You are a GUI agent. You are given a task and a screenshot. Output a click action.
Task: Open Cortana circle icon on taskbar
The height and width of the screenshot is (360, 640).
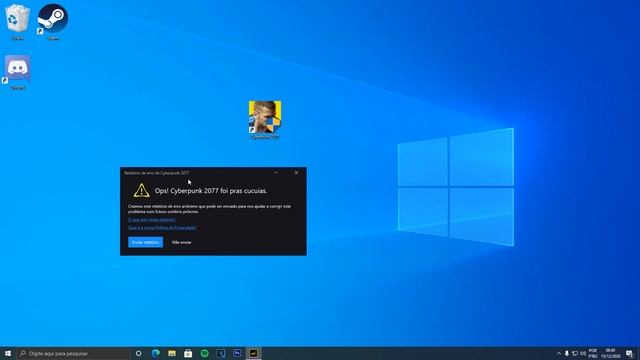[x=139, y=353]
